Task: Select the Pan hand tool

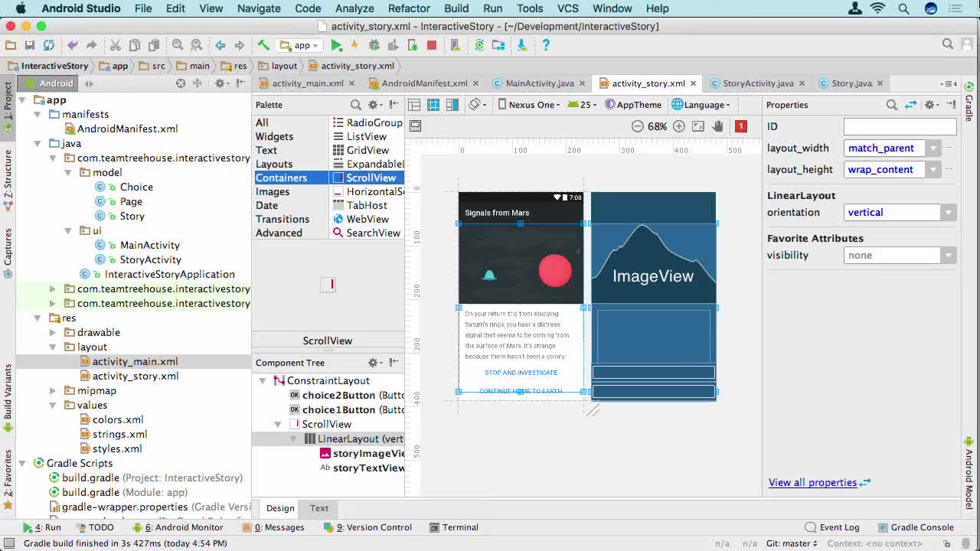Action: [x=718, y=126]
